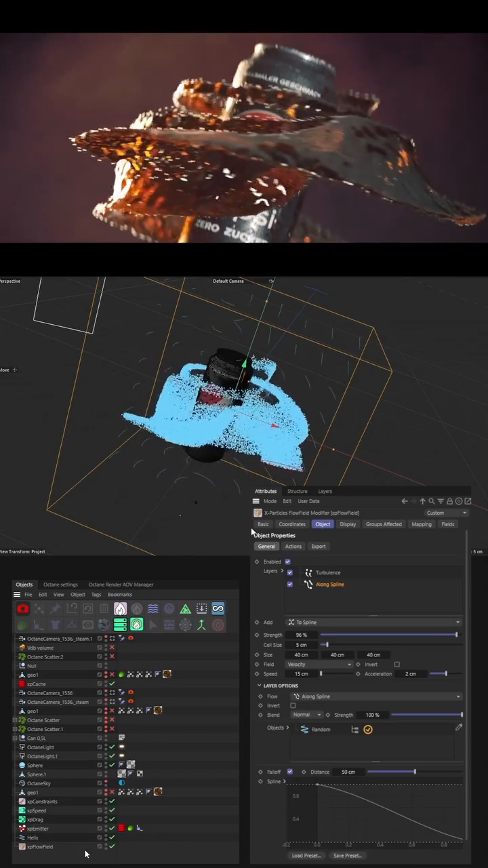
Task: Open the Coordinates tab
Action: [292, 524]
